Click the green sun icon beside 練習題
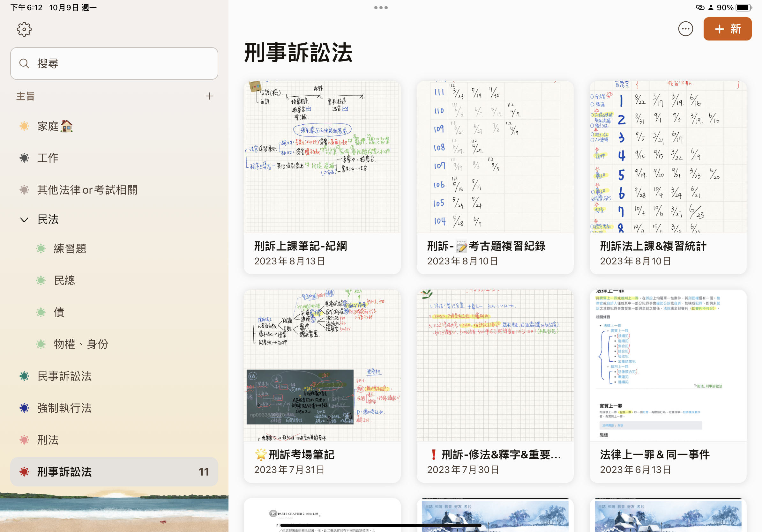The height and width of the screenshot is (532, 762). [41, 248]
